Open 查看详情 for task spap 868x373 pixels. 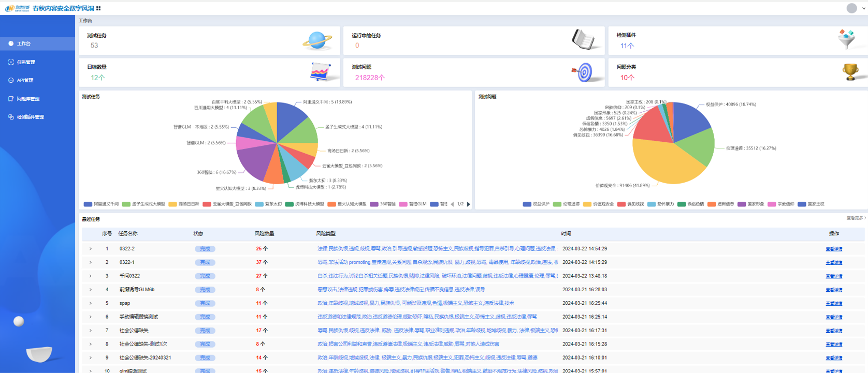834,303
